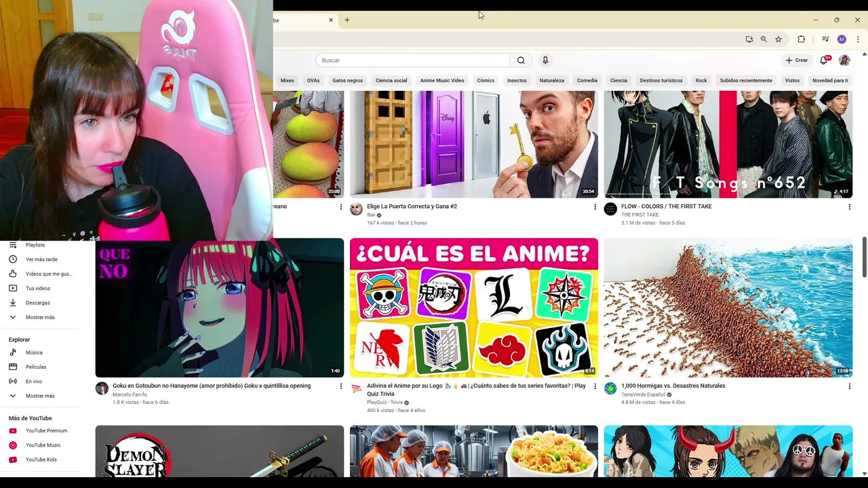Viewport: 868px width, 488px height.
Task: Open Chrome profile M avatar
Action: coord(842,39)
